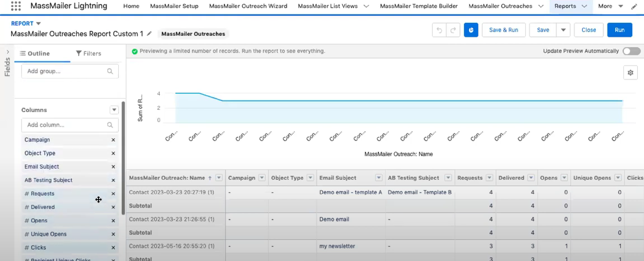
Task: Remove the Opens column
Action: 113,220
